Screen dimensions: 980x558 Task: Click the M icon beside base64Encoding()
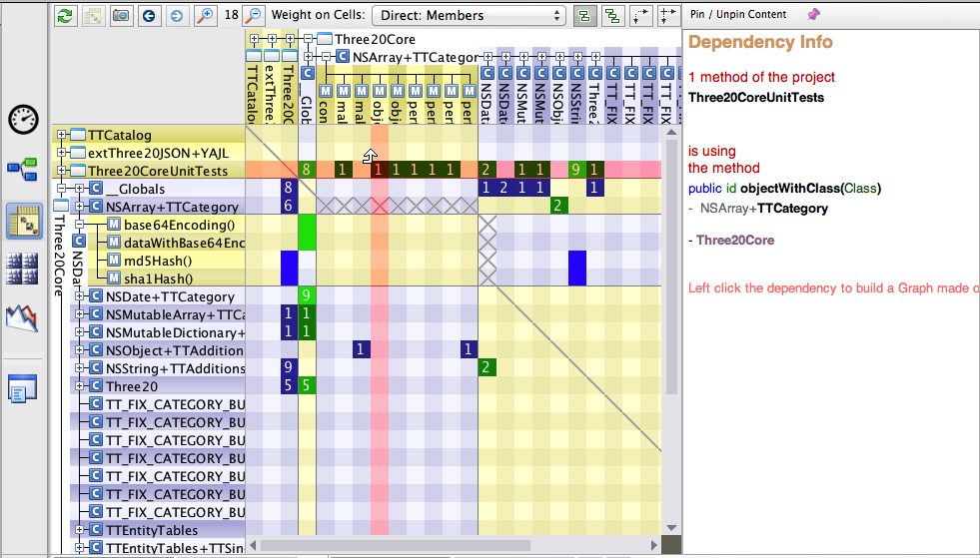click(114, 225)
